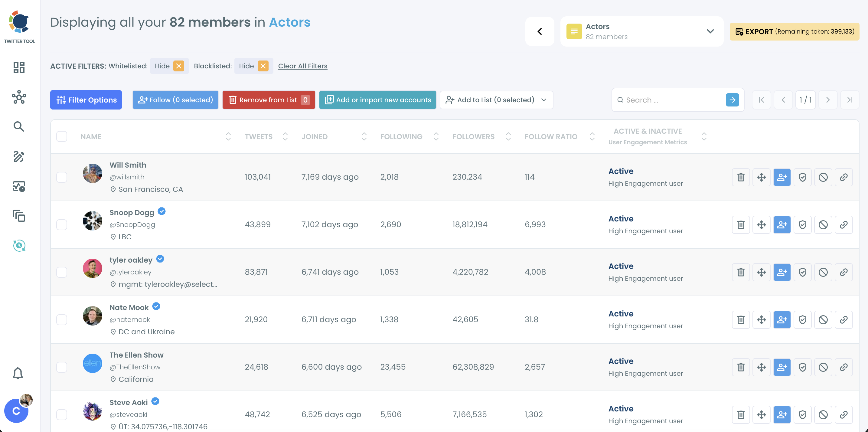Click Add or import new accounts
This screenshot has width=868, height=432.
coord(377,100)
